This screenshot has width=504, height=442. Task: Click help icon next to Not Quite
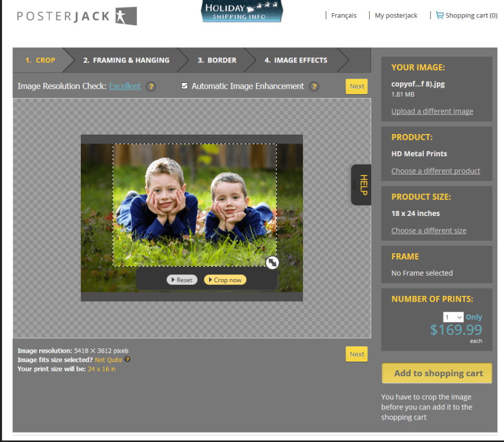click(x=128, y=360)
